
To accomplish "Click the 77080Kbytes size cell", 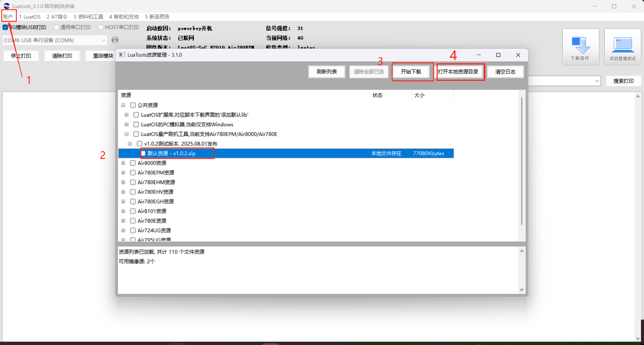I will click(x=429, y=153).
